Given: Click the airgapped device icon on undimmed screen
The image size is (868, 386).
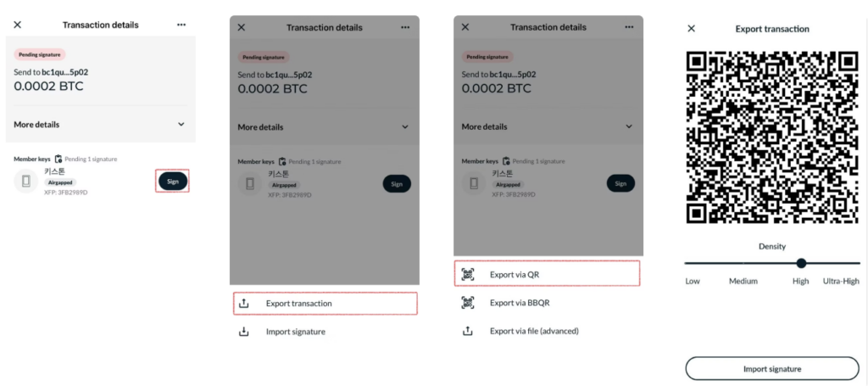Looking at the screenshot, I should coord(26,182).
